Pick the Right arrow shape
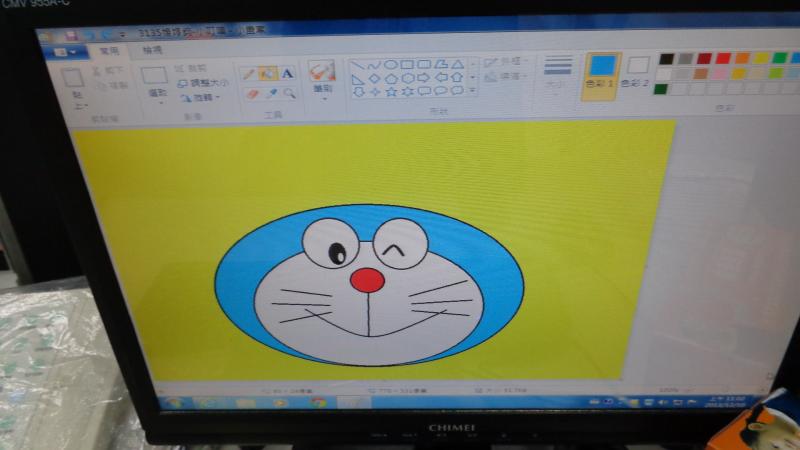The width and height of the screenshot is (800, 450). pos(423,78)
